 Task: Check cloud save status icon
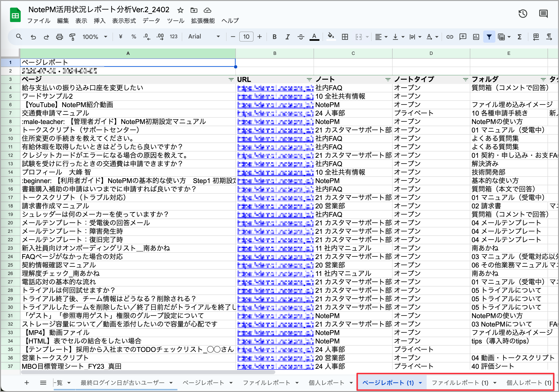pyautogui.click(x=207, y=10)
